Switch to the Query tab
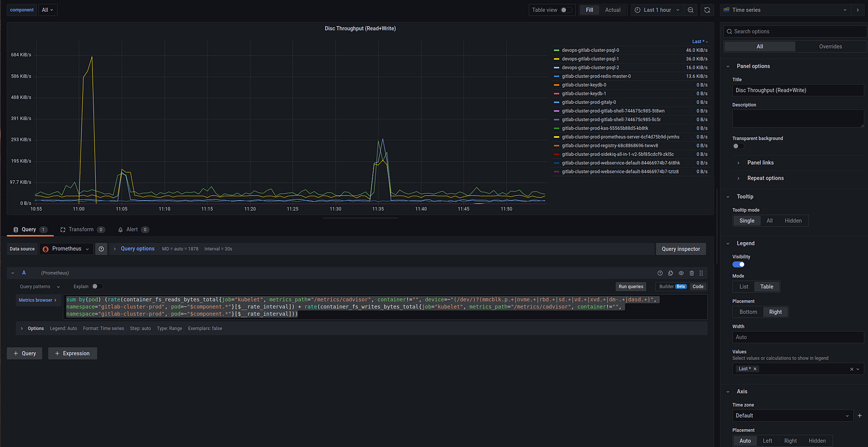This screenshot has width=868, height=447. [30, 229]
